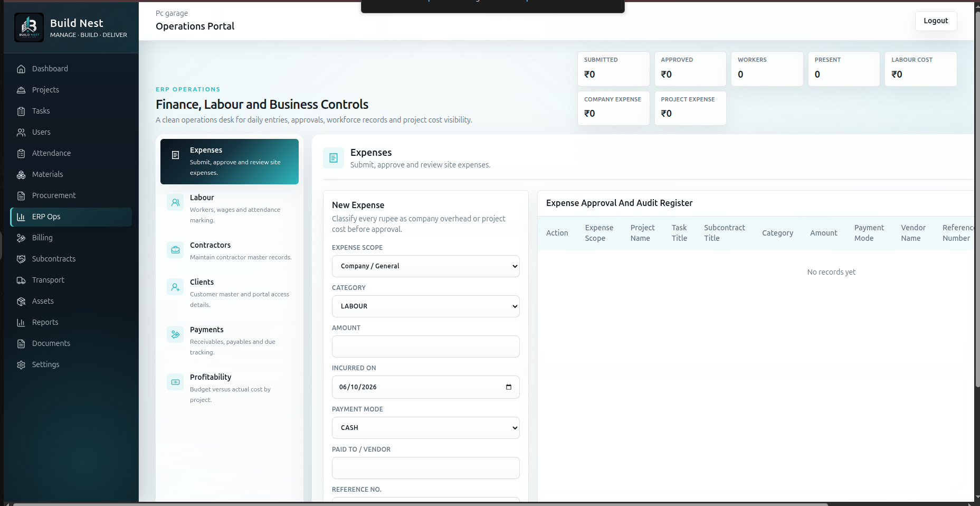
Task: Click the Billing hand-coins icon
Action: (21, 238)
